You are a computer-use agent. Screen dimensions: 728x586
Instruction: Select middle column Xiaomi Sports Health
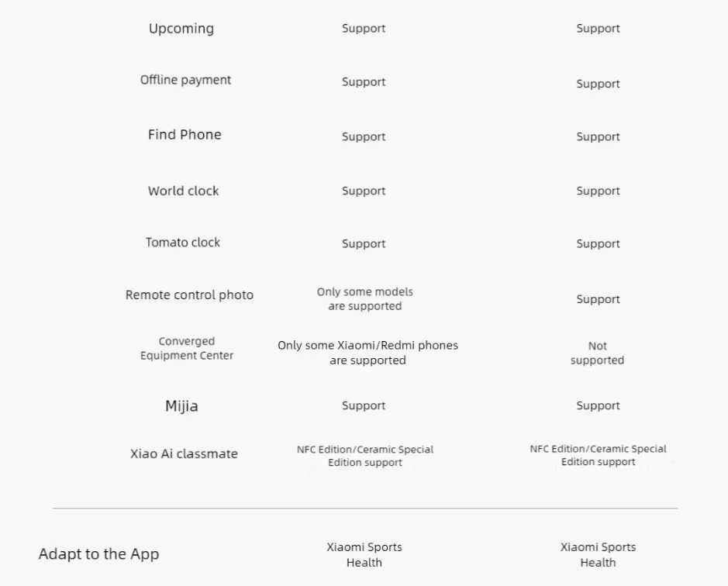(x=364, y=554)
